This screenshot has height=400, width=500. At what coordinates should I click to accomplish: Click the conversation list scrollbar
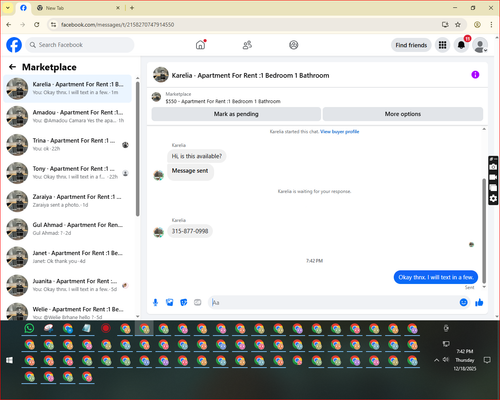(x=137, y=150)
